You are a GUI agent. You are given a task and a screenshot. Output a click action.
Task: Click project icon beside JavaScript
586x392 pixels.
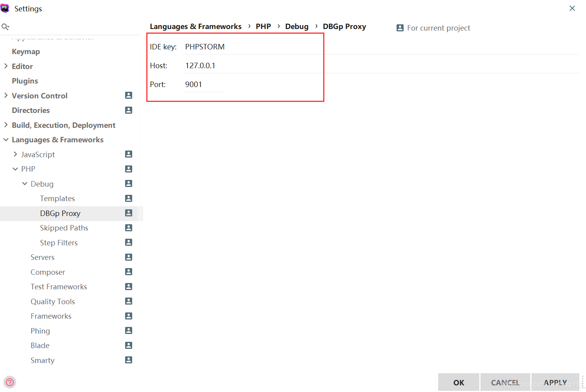point(129,154)
